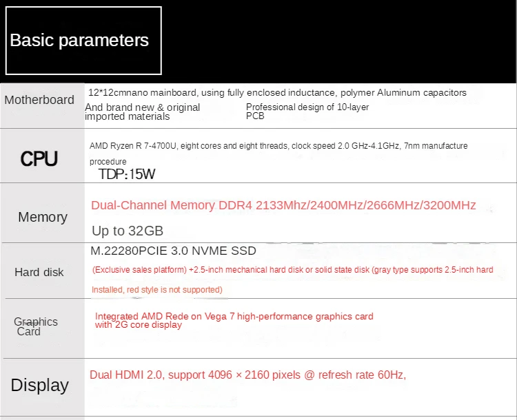
Task: Select the with 2G core display line
Action: 139,325
